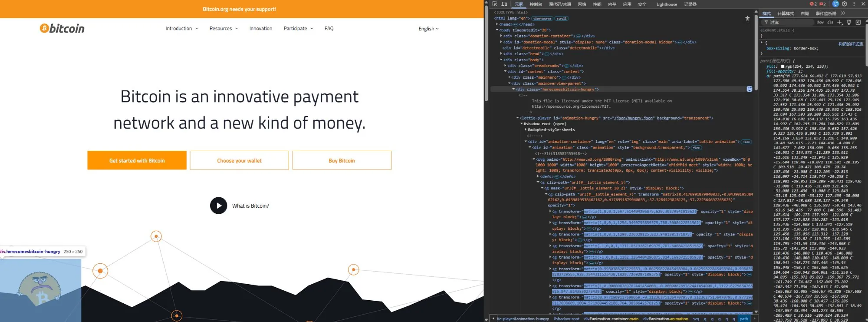Collapse the #shadow-root (open) node
The height and width of the screenshot is (322, 868).
522,124
